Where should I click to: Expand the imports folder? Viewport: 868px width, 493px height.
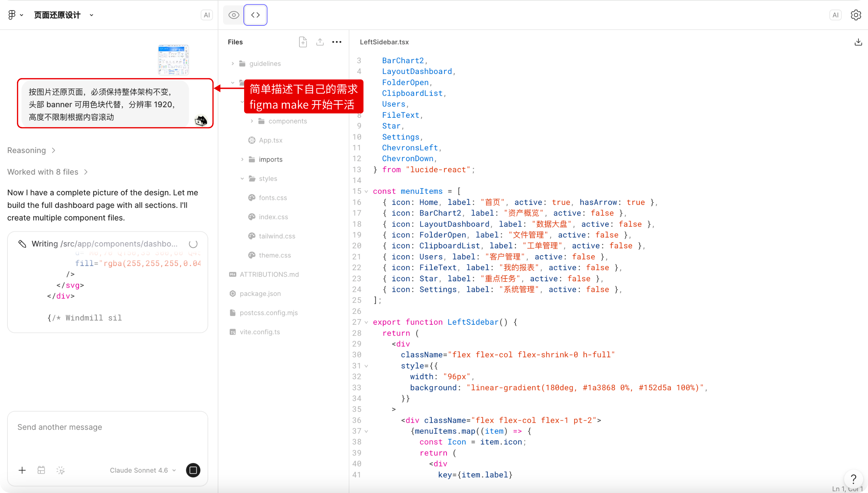[242, 159]
